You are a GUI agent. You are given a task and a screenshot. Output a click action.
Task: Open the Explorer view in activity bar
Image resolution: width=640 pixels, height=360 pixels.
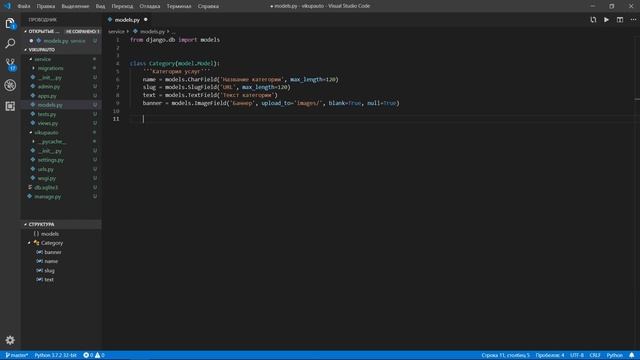(10, 24)
